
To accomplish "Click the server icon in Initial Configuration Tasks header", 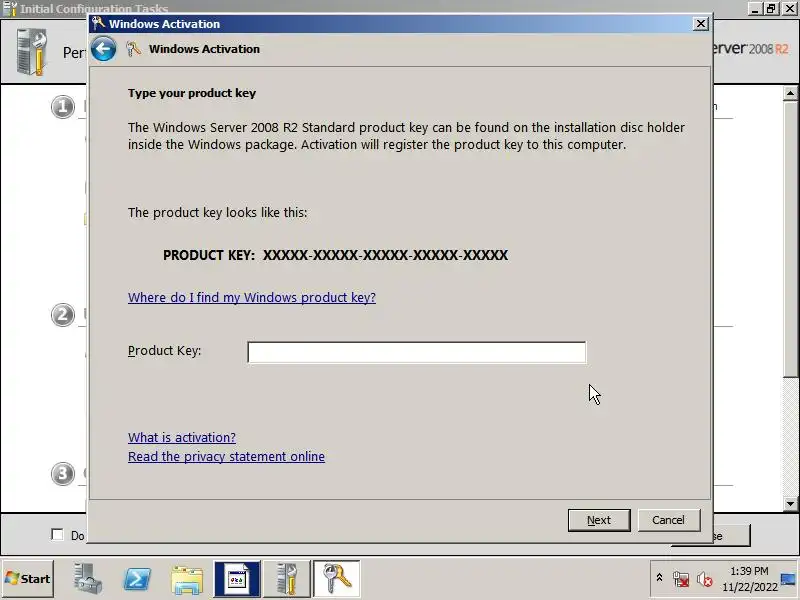I will [32, 51].
